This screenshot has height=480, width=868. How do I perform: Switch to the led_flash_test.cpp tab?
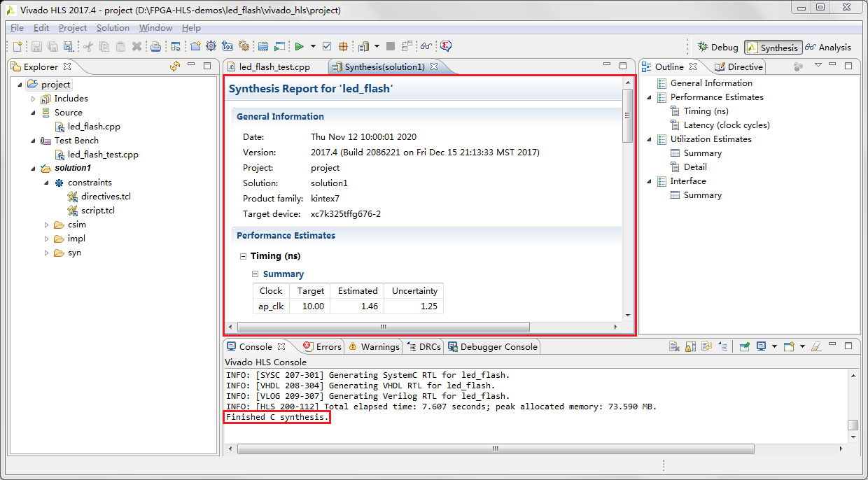click(x=274, y=67)
